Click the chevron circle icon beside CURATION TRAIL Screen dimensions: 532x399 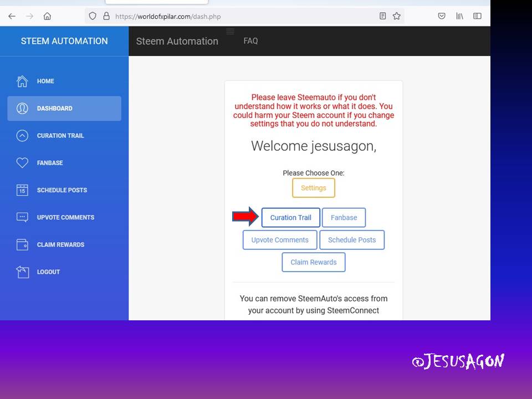tap(22, 135)
